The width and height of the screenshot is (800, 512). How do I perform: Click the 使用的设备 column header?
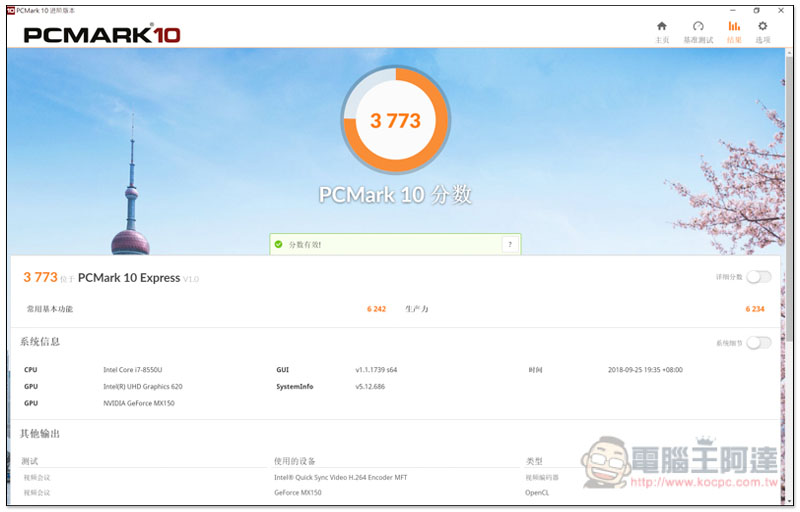294,462
